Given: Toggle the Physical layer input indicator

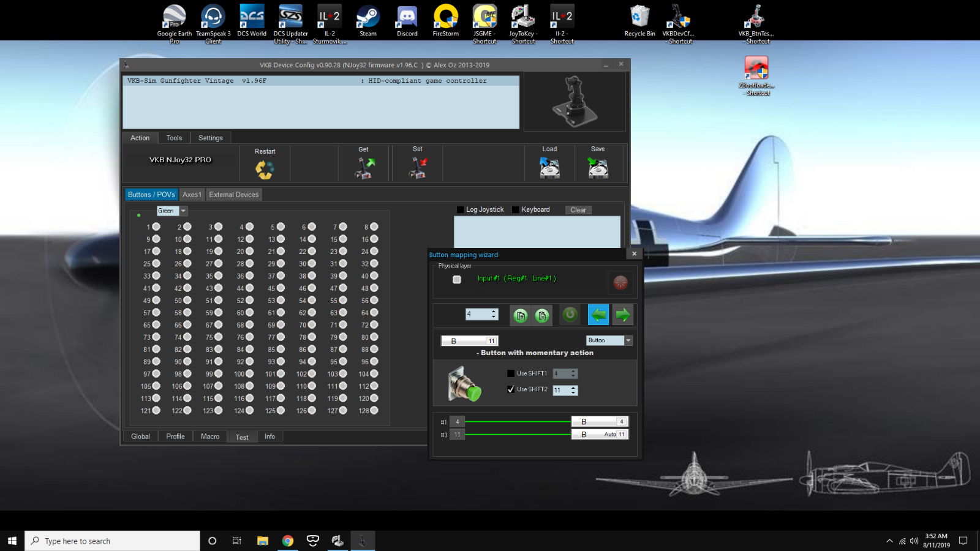Looking at the screenshot, I should point(457,279).
